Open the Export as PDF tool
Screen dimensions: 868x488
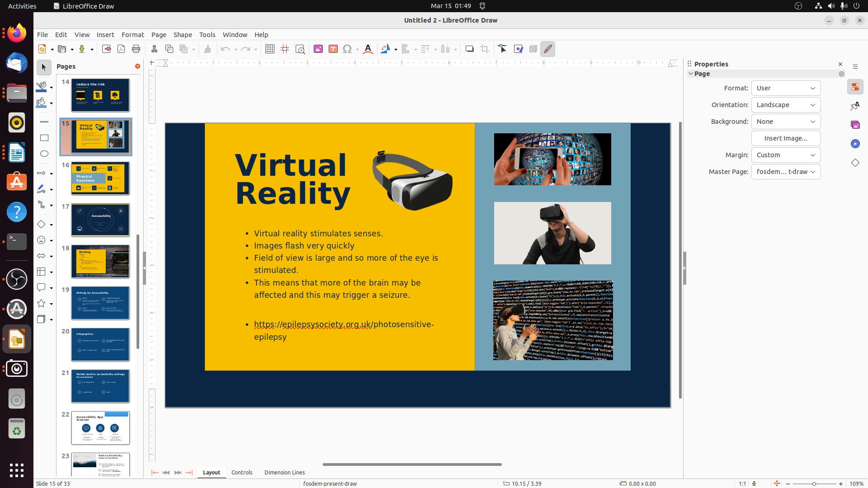point(121,49)
